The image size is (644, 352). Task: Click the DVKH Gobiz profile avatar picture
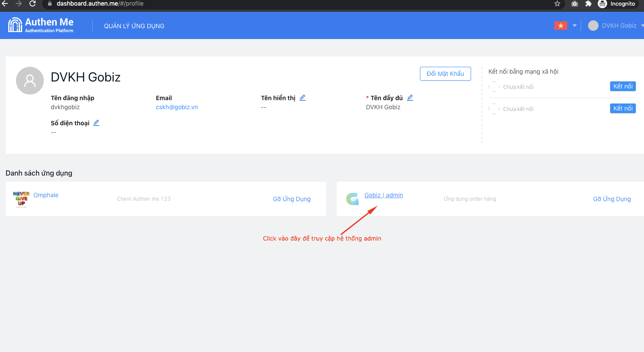click(30, 81)
